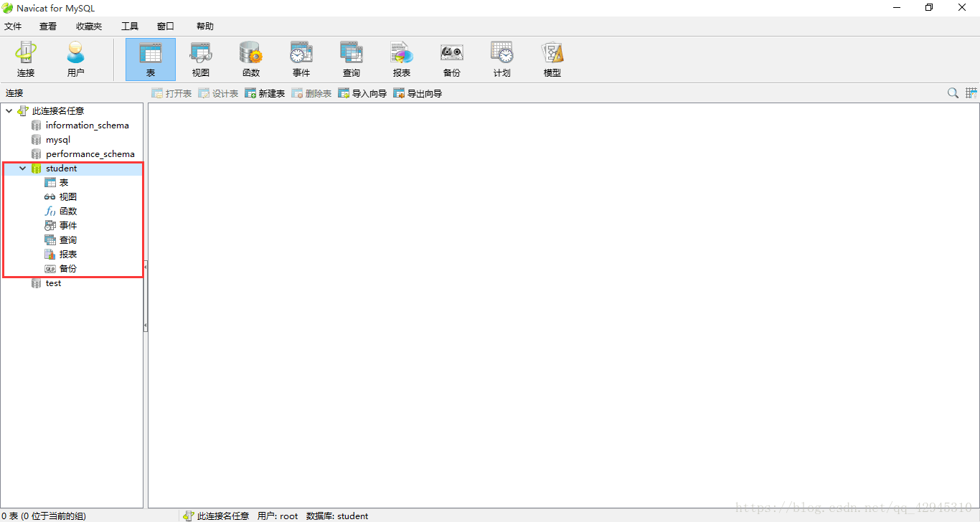Open the 模型 (Model) toolbar icon
This screenshot has height=522, width=980.
552,60
